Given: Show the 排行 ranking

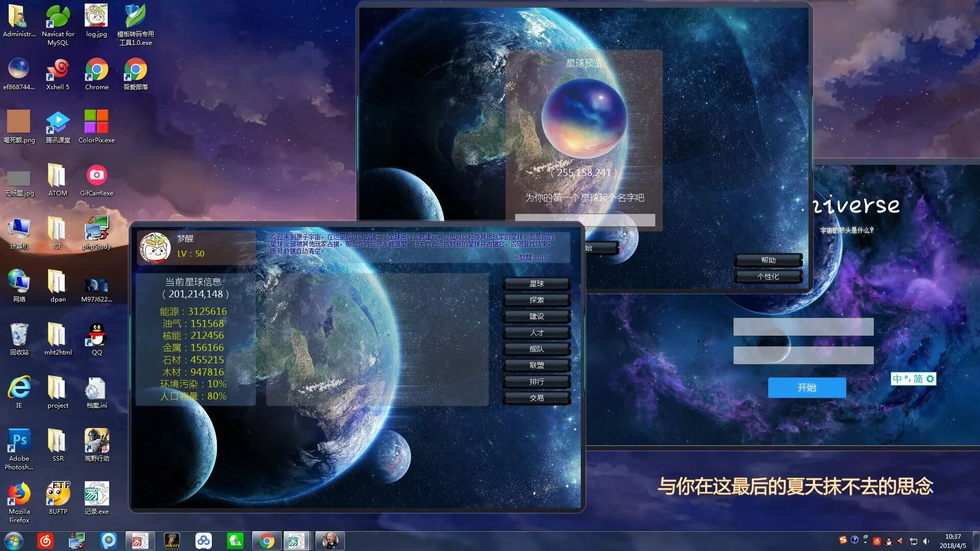Looking at the screenshot, I should pyautogui.click(x=536, y=382).
